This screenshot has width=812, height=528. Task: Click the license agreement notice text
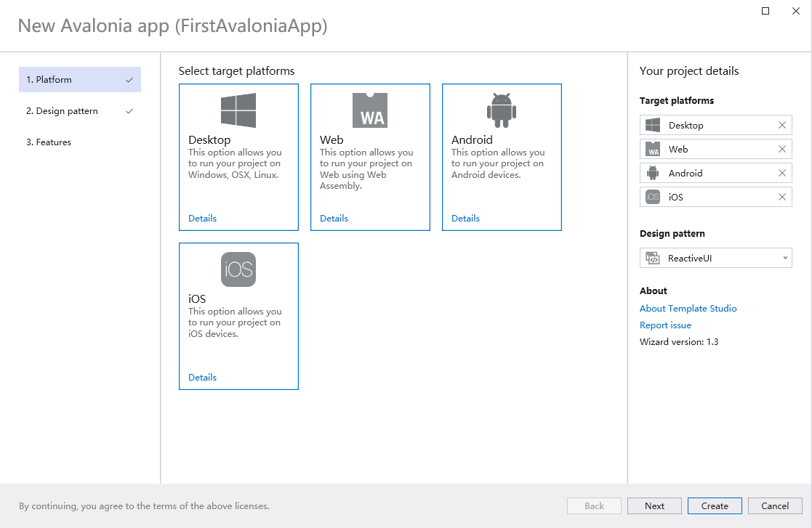[x=144, y=505]
